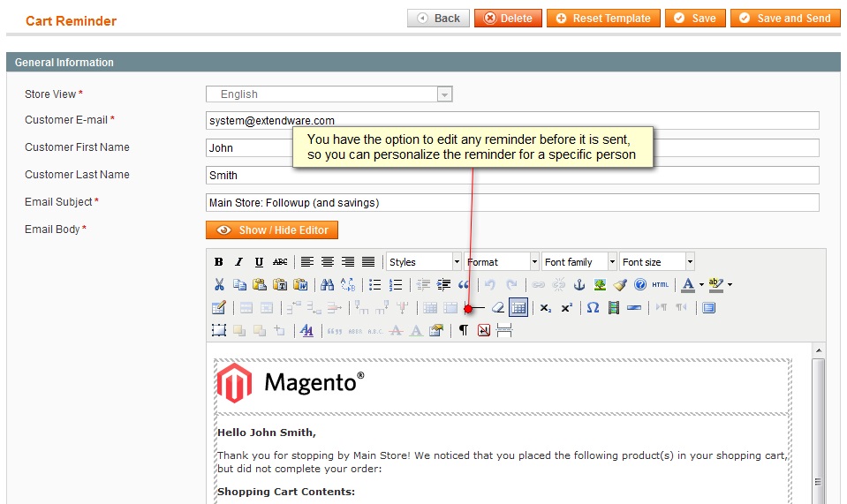Click the Cut scissors icon

tap(219, 285)
